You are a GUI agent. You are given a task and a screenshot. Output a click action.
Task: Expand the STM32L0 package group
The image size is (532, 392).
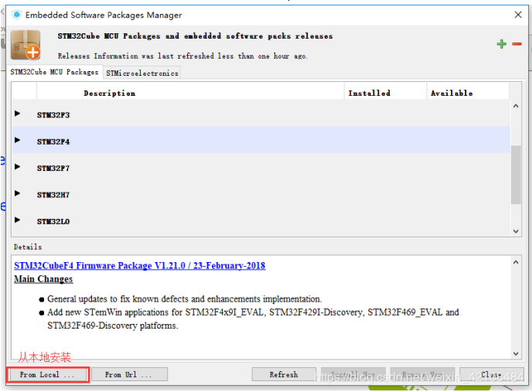tap(17, 220)
